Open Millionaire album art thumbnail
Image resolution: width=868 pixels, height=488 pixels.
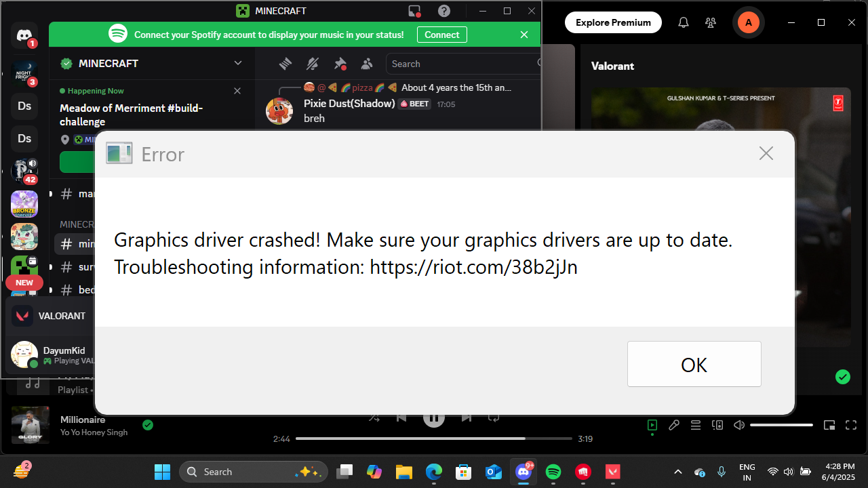point(31,426)
